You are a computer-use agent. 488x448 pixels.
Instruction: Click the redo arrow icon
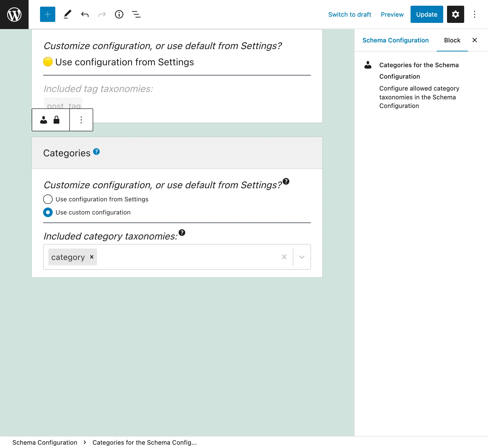click(102, 14)
